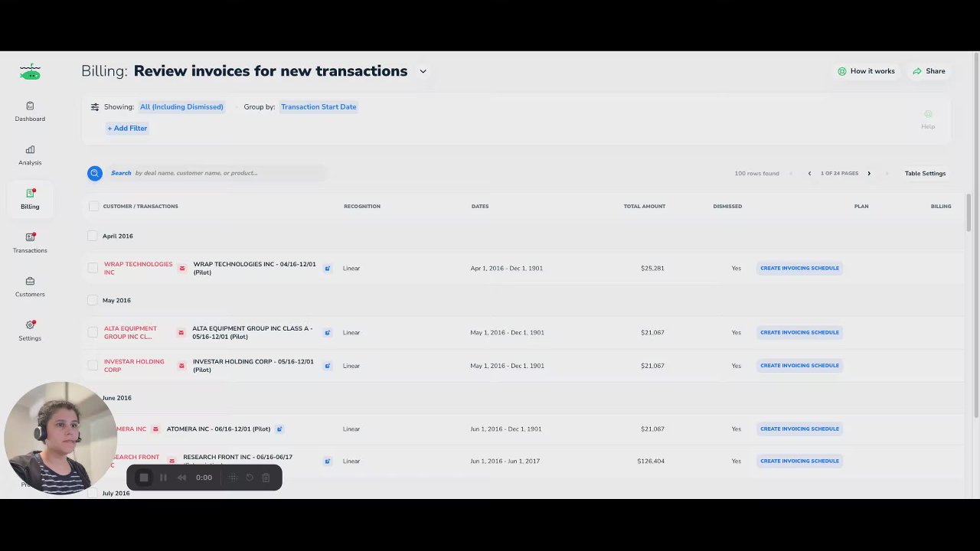Image resolution: width=980 pixels, height=551 pixels.
Task: Click the rewind recording button
Action: [x=182, y=478]
